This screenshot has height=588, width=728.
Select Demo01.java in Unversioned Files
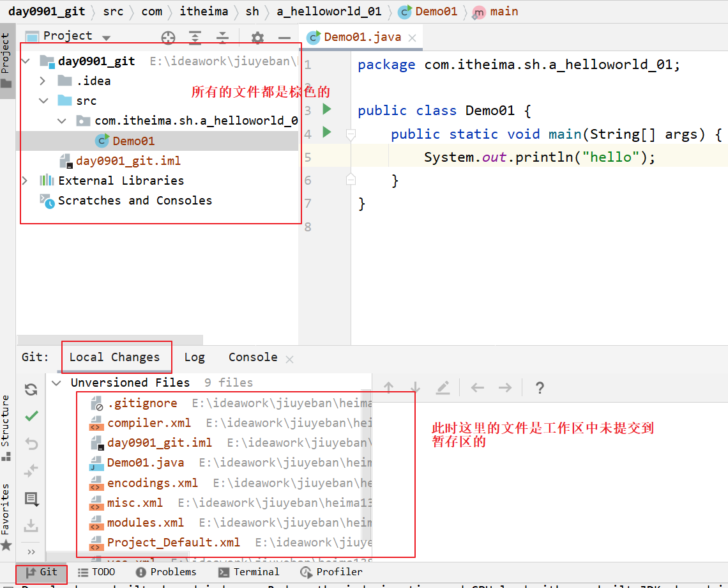(x=146, y=463)
